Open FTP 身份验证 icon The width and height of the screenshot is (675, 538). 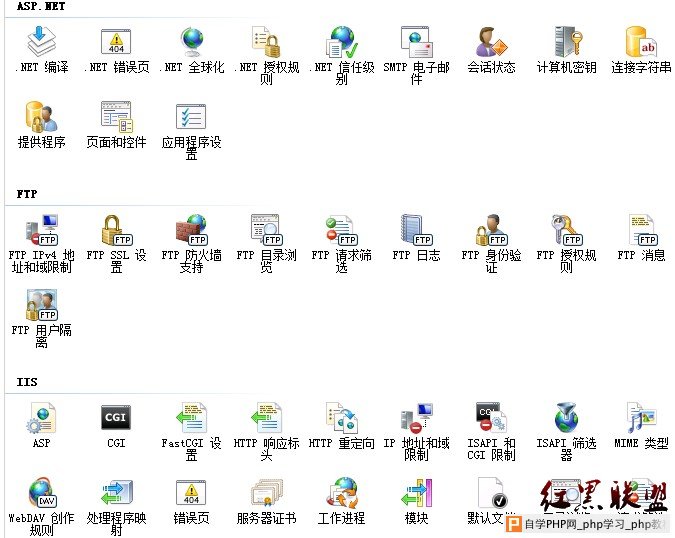[491, 229]
